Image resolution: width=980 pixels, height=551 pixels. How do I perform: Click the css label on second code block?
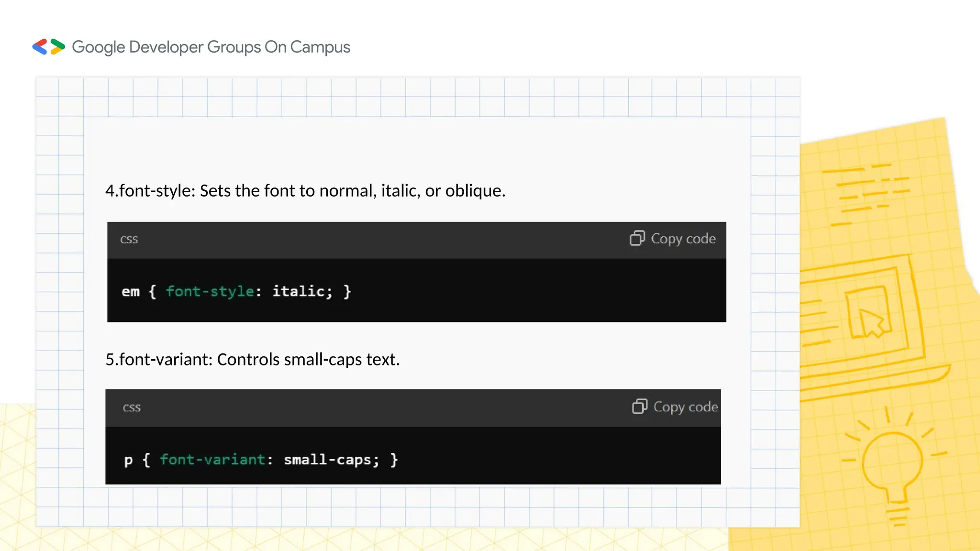pyautogui.click(x=132, y=408)
